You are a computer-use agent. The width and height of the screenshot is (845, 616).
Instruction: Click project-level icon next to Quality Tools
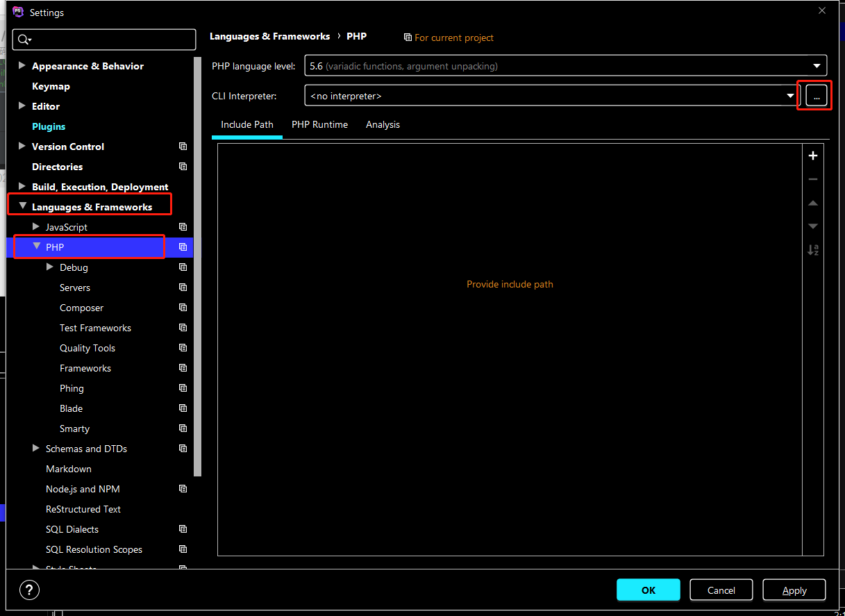coord(183,348)
